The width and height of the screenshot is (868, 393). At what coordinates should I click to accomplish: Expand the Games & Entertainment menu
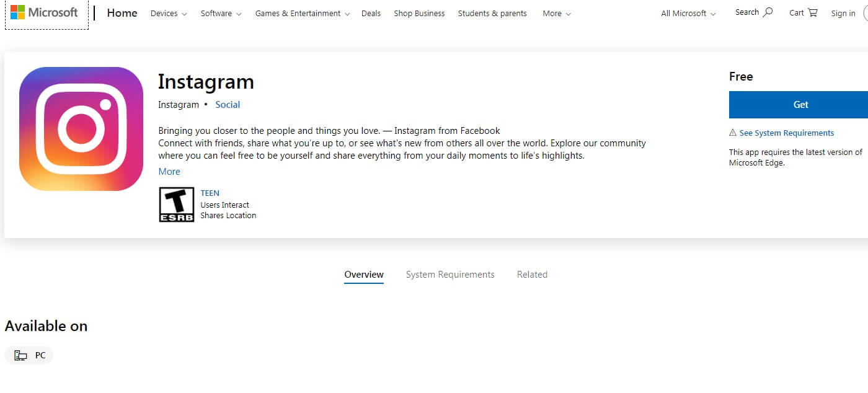[x=303, y=13]
